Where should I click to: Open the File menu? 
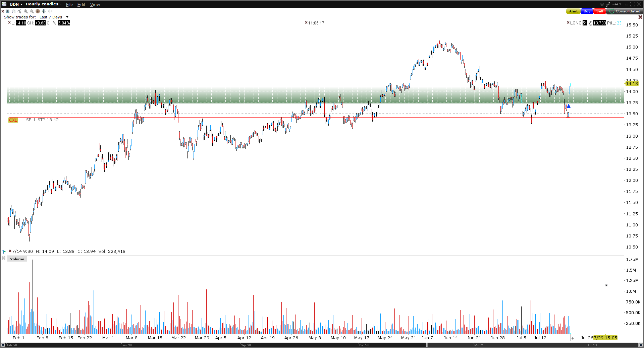(x=69, y=4)
